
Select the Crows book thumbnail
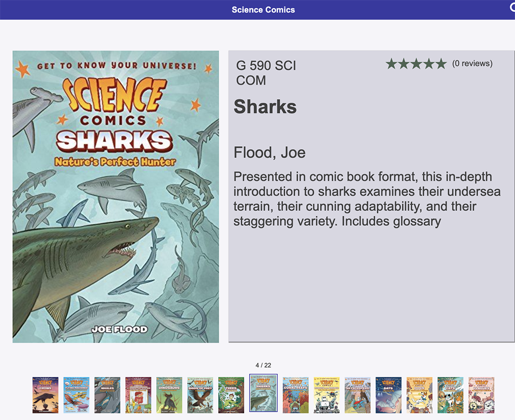[45, 394]
